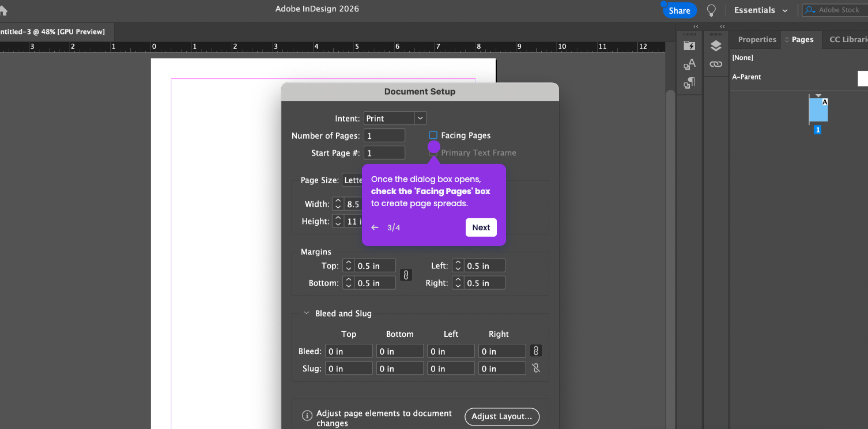Select the A-Parent row in Pages panel
The image size is (868, 429).
point(799,77)
